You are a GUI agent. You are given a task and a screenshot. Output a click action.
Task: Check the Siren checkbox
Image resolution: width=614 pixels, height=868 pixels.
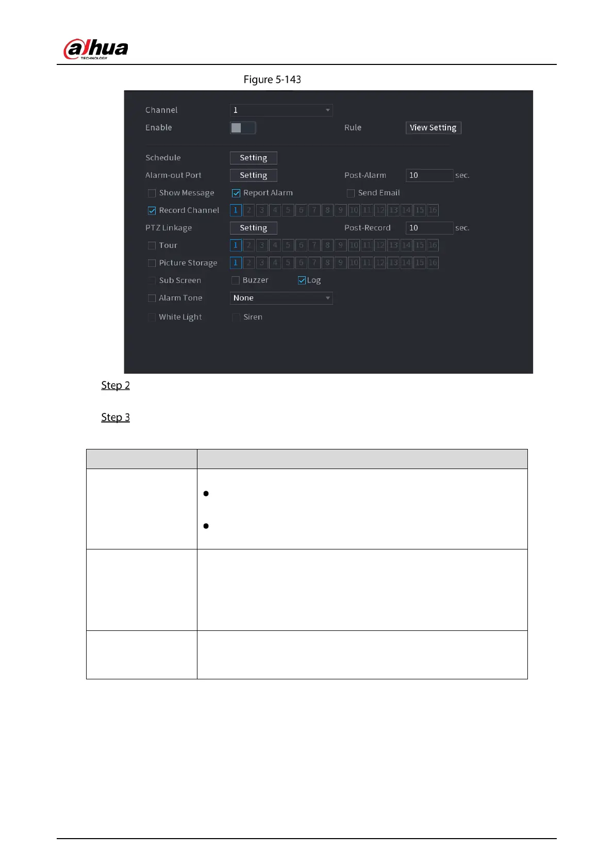(236, 318)
